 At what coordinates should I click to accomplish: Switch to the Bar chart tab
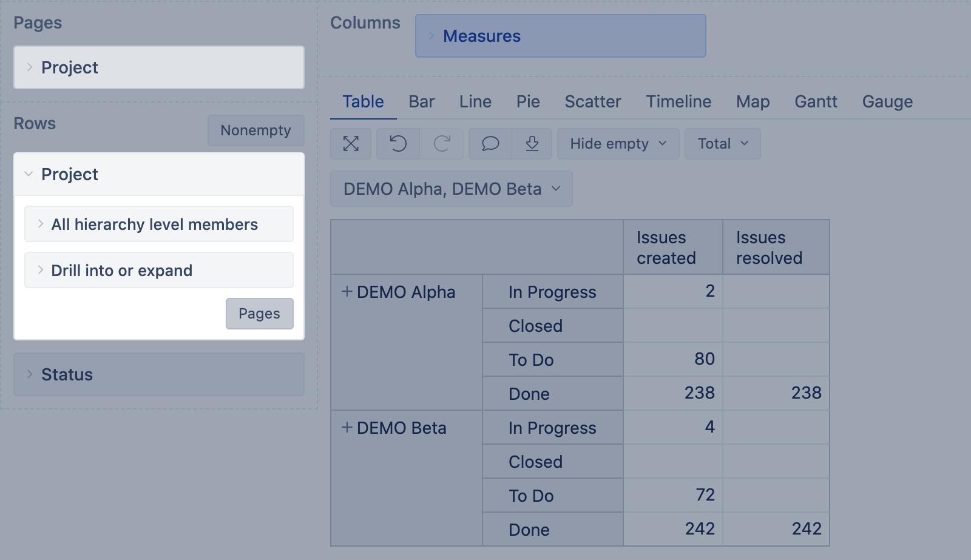point(421,101)
